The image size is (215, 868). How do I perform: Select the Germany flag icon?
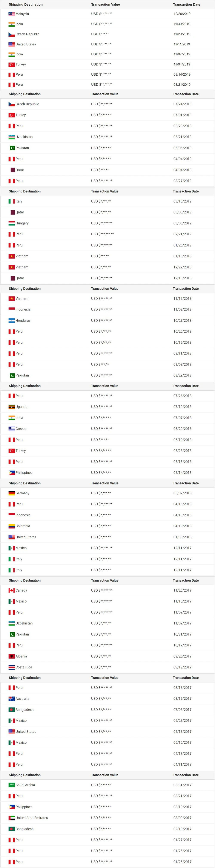tap(11, 493)
